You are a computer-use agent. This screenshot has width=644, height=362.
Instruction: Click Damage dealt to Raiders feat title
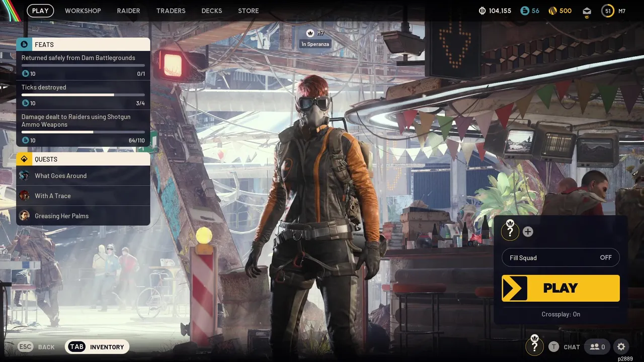76,121
